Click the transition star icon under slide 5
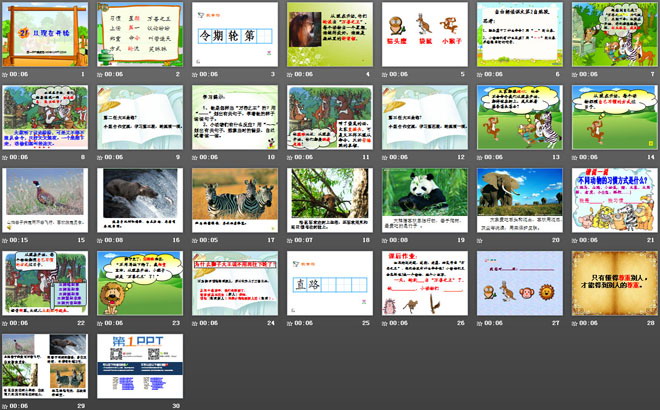Image resolution: width=660 pixels, height=410 pixels. click(x=385, y=75)
